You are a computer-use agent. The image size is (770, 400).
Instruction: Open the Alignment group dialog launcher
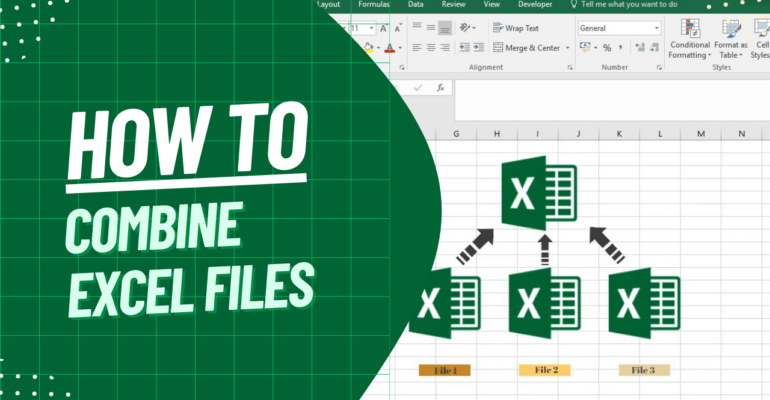click(x=570, y=68)
